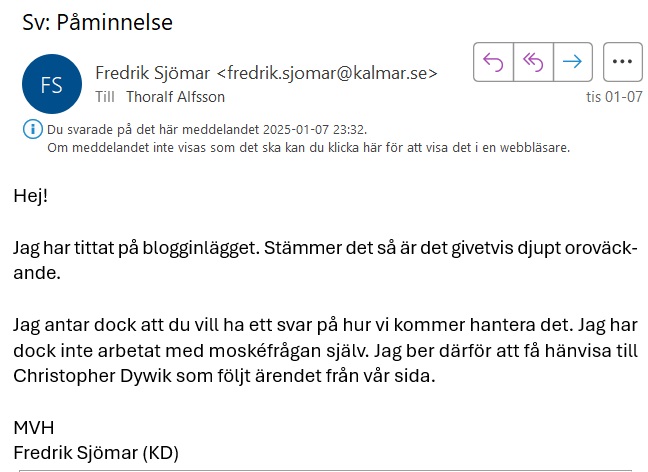Click the Reply All double-arrow icon
Viewport: 648px width, 472px height.
tap(533, 62)
